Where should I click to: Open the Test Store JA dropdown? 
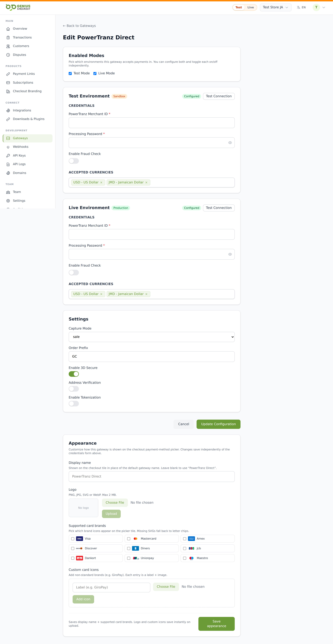[x=276, y=7]
